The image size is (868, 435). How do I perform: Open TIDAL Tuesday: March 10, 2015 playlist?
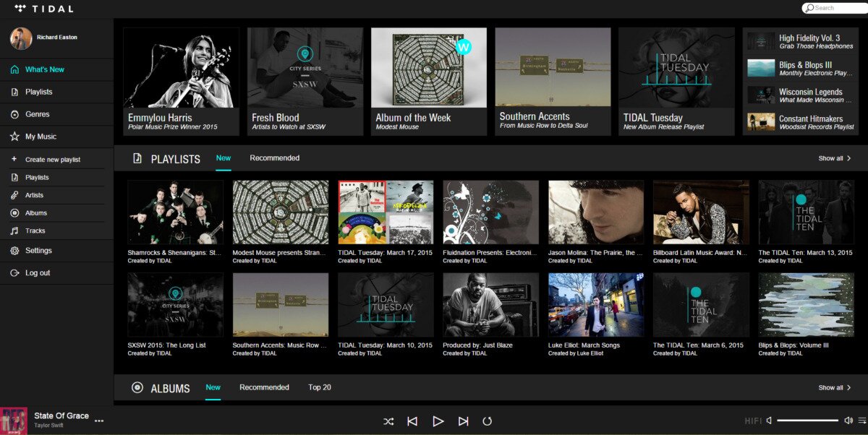386,305
